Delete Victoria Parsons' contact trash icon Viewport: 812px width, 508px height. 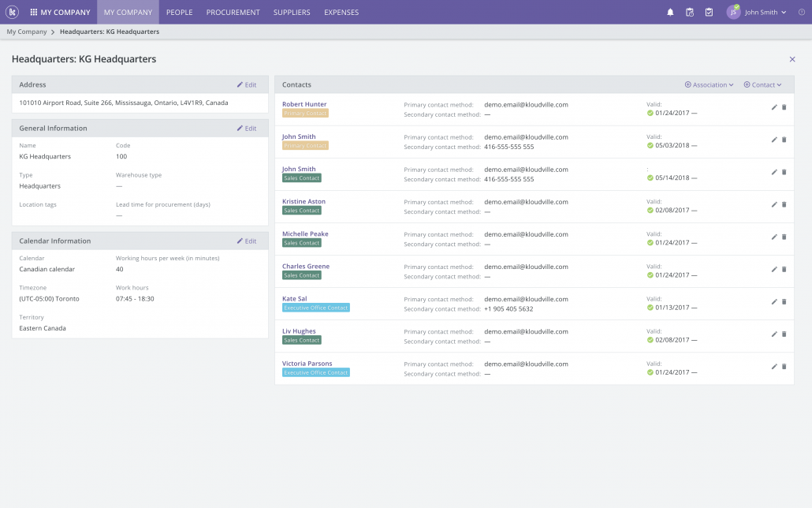point(784,367)
